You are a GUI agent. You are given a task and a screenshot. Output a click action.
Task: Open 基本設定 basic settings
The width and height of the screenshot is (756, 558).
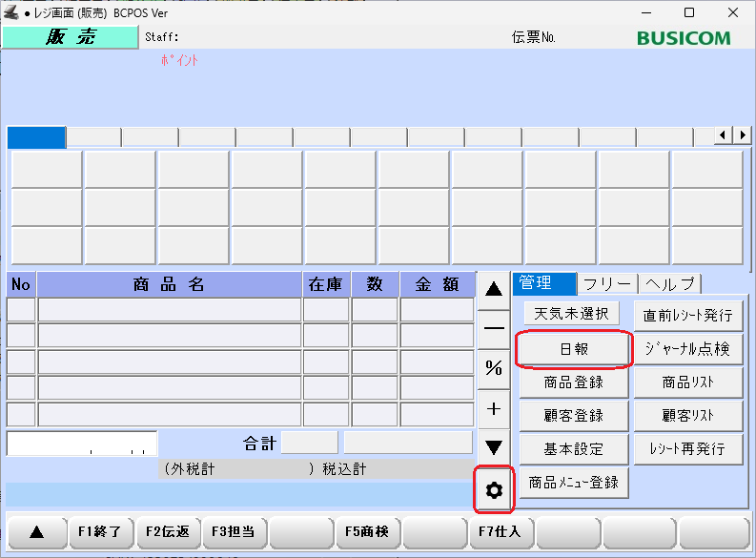pos(573,449)
